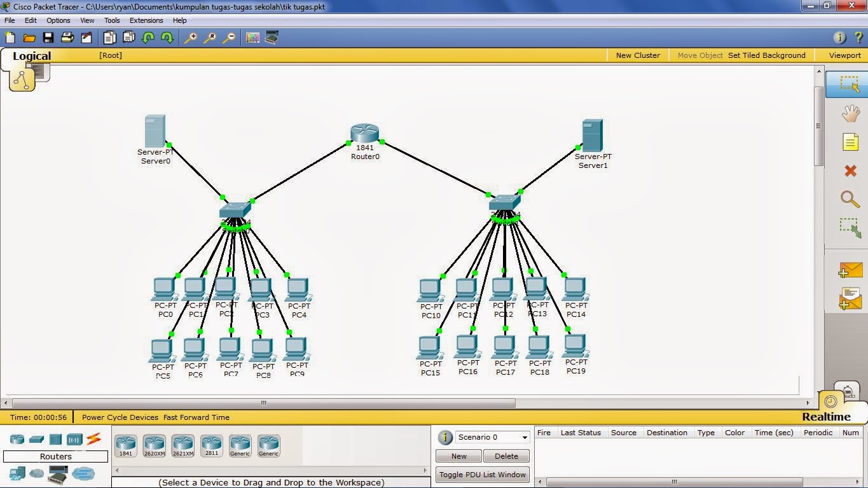Image resolution: width=868 pixels, height=488 pixels.
Task: Select the Switches device category icon
Action: [36, 439]
